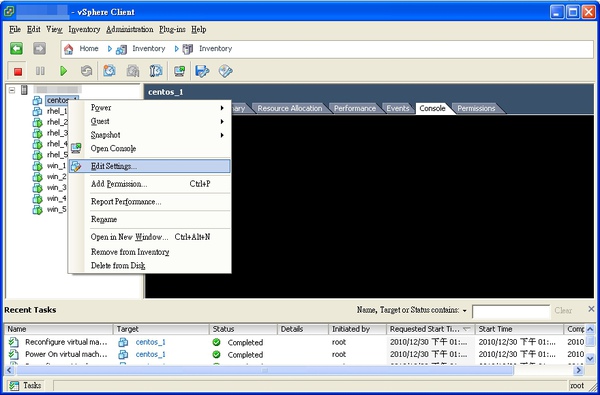Click the icon before the second Inventory breadcrumb
Screen dimensions: 600x395
188,49
